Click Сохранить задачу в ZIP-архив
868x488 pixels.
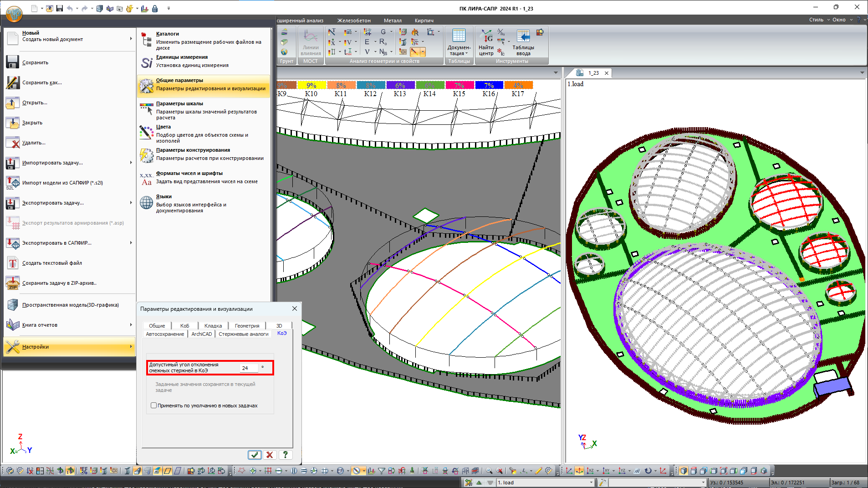(59, 283)
